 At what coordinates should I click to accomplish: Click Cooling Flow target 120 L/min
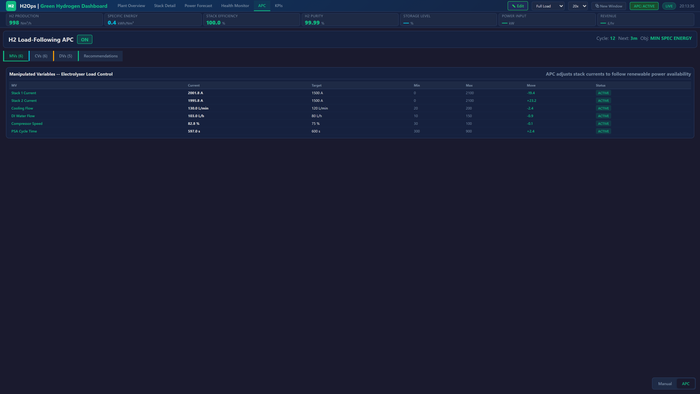(320, 108)
